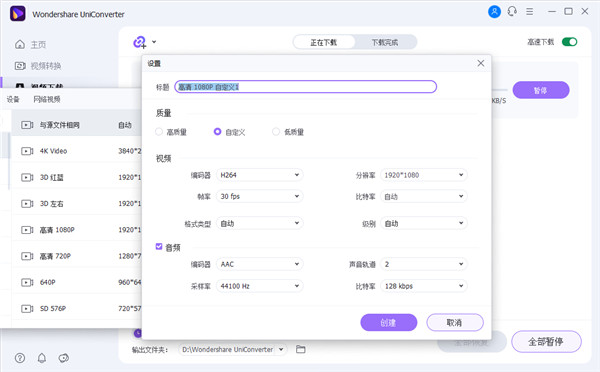600x372 pixels.
Task: Click the 自动 resolution of 与源文件相同
Action: 125,125
